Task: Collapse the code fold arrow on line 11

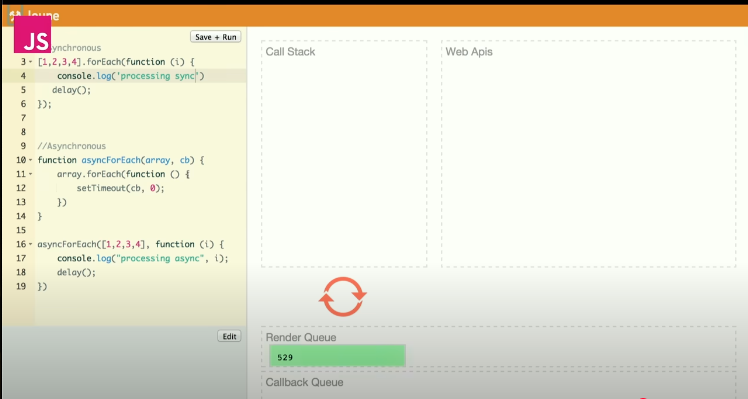Action: 31,174
